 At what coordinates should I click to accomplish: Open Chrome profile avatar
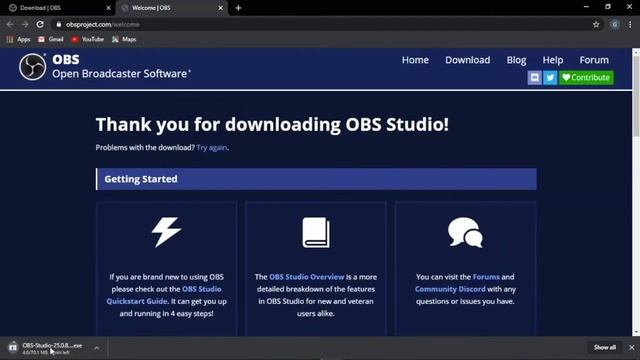[615, 24]
